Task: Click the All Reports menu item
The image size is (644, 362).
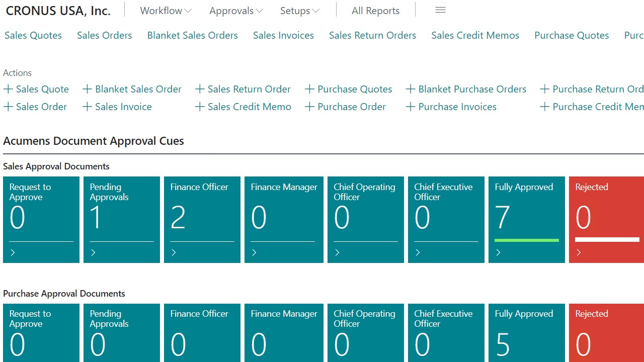Action: pos(375,10)
